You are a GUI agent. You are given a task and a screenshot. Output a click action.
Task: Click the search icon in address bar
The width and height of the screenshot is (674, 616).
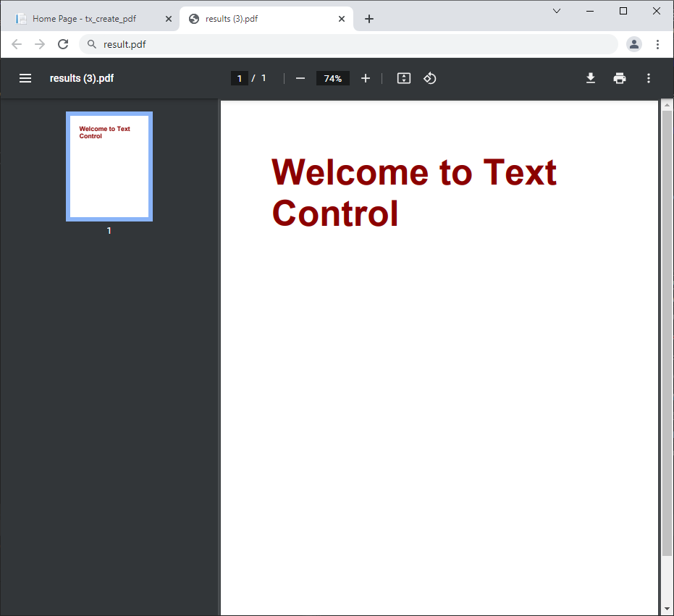click(91, 44)
